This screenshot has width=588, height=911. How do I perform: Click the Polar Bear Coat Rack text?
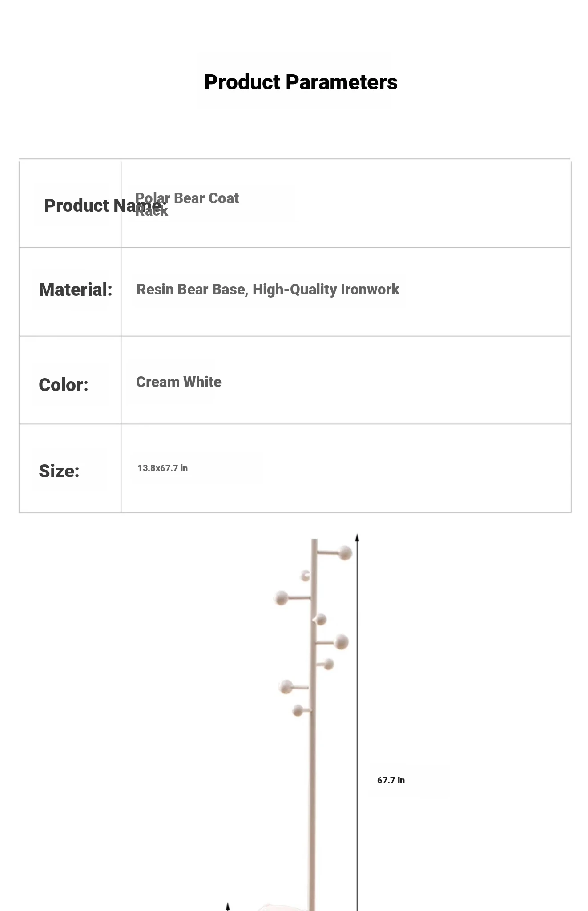(x=187, y=204)
